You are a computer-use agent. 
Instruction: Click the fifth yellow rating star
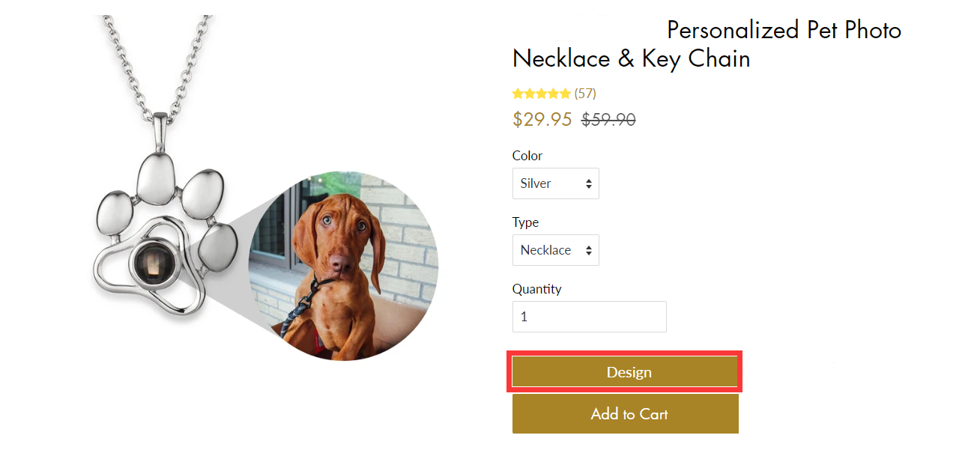point(565,94)
